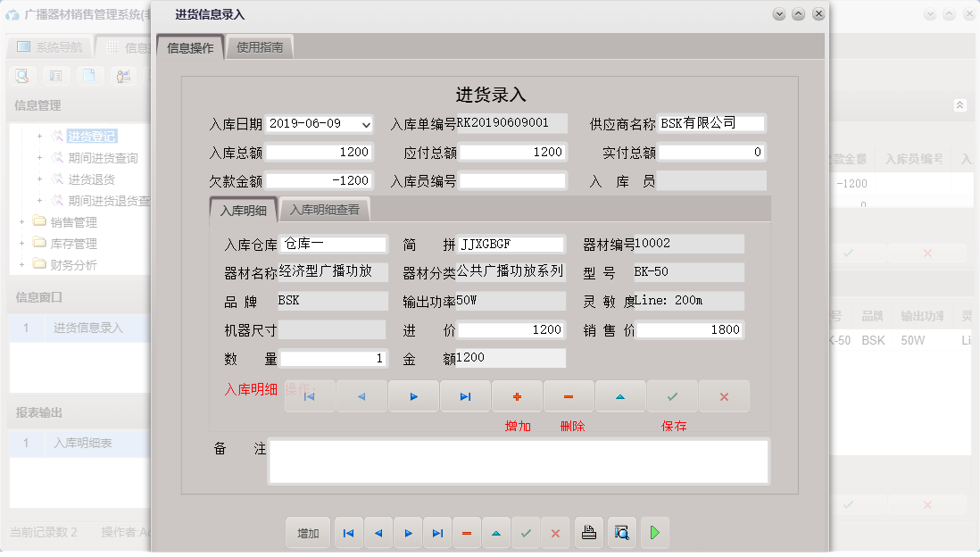Save detail row via the 保存 checkmark icon
Image resolution: width=980 pixels, height=557 pixels.
point(672,395)
